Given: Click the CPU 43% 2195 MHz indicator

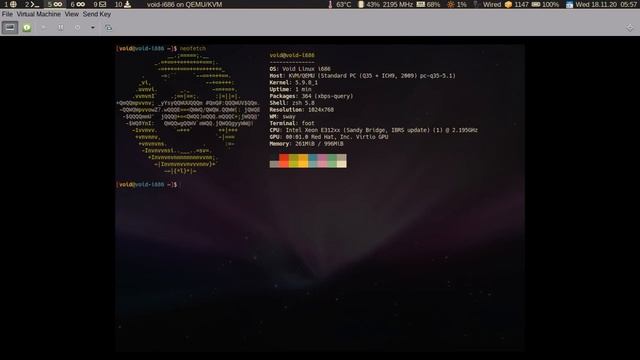Looking at the screenshot, I should point(386,4).
